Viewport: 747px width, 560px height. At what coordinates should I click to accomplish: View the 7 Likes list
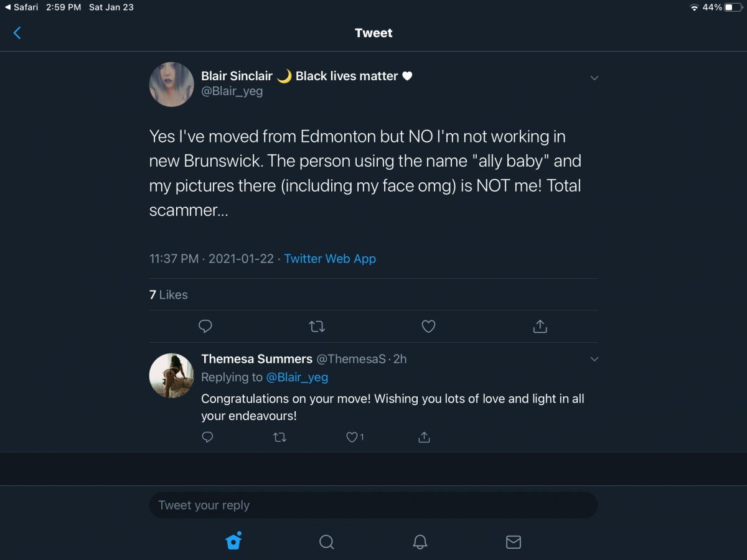(169, 295)
